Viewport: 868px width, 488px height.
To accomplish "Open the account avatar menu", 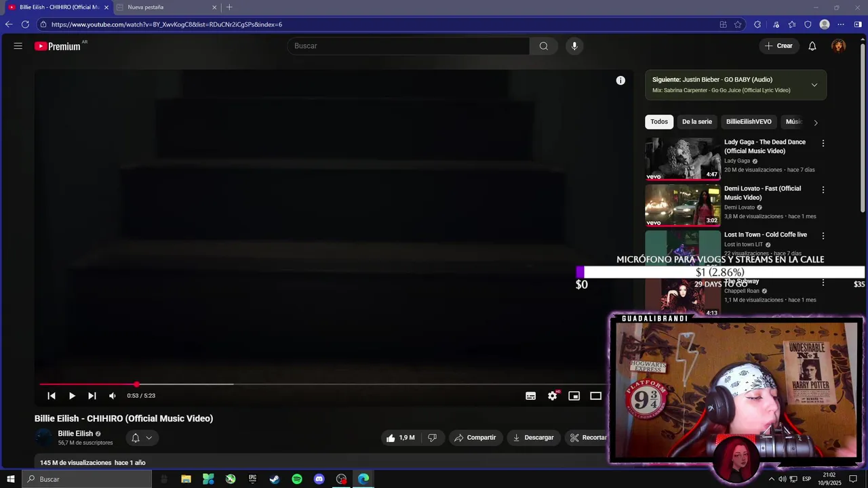I will click(839, 46).
